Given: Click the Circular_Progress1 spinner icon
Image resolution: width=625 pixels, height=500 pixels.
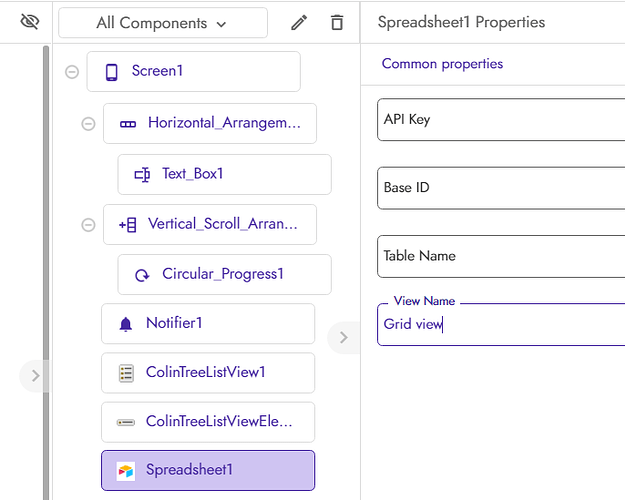Looking at the screenshot, I should 142,275.
